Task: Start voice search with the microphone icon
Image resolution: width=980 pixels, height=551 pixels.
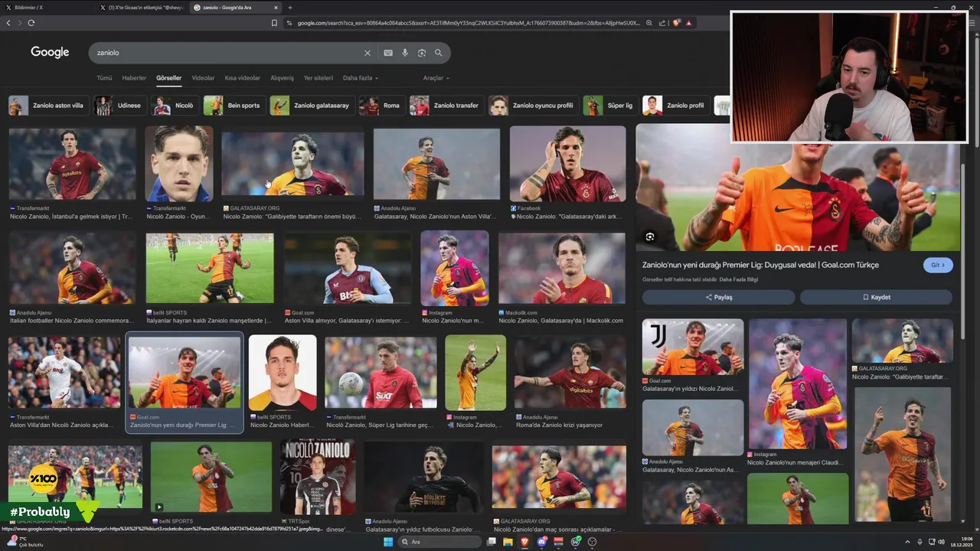Action: [405, 53]
